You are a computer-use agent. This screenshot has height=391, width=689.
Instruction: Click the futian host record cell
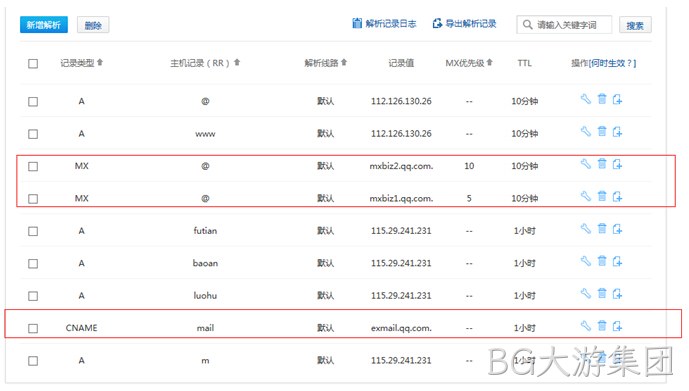[205, 231]
